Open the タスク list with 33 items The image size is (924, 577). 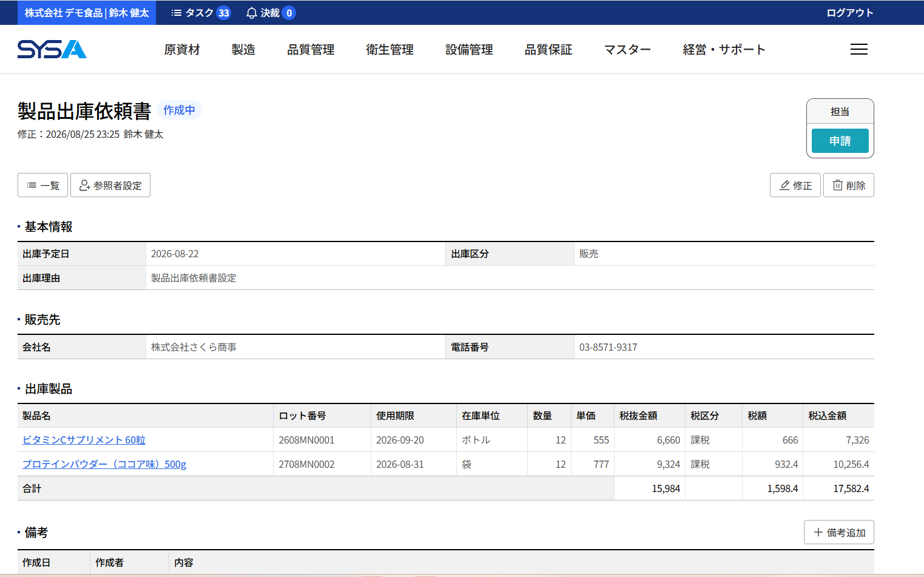point(201,13)
